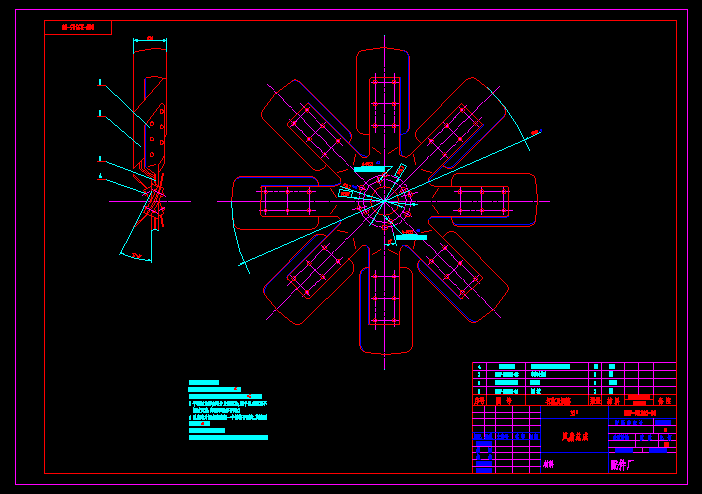This screenshot has height=494, width=702.
Task: Select the top vertical fan blade
Action: click(384, 98)
